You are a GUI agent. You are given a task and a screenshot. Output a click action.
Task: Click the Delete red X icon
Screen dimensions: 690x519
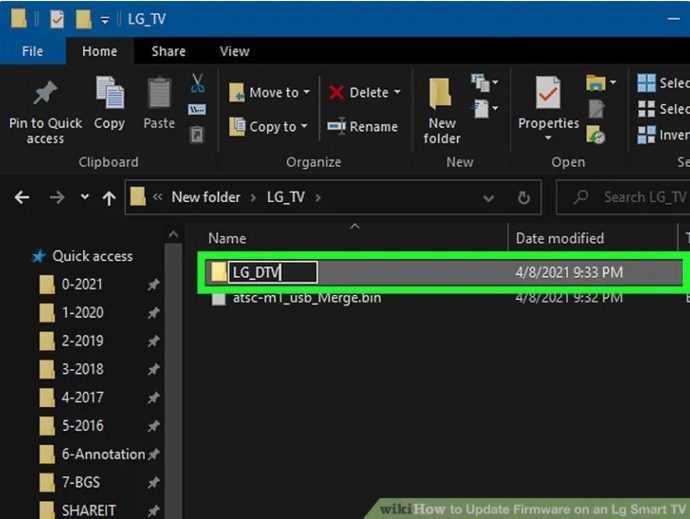(337, 92)
